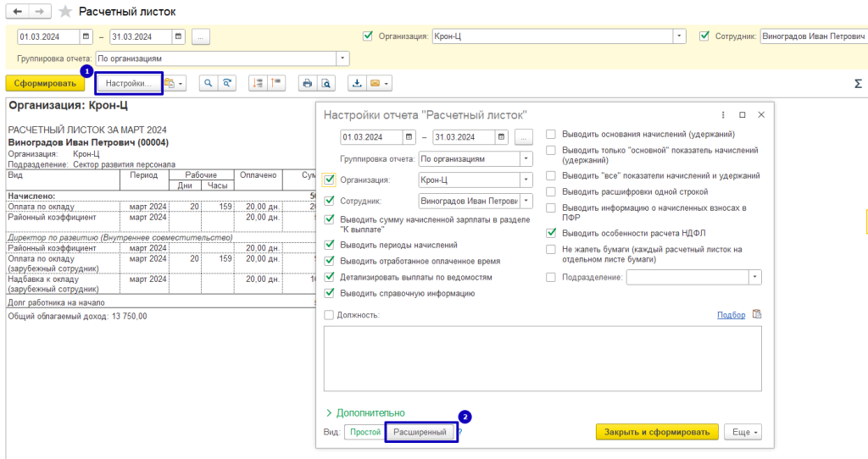
Task: Enable Подразделение checkbox in dialog
Action: pyautogui.click(x=551, y=277)
